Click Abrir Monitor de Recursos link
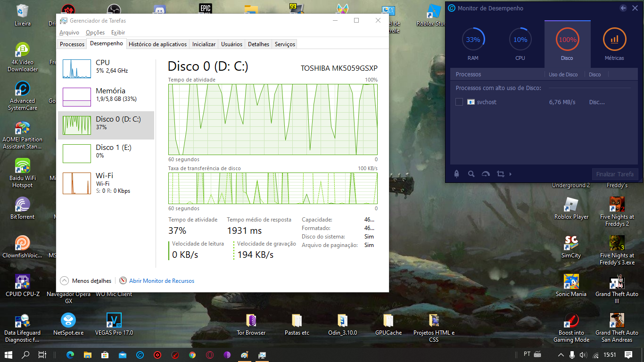The width and height of the screenshot is (644, 362). click(x=157, y=280)
